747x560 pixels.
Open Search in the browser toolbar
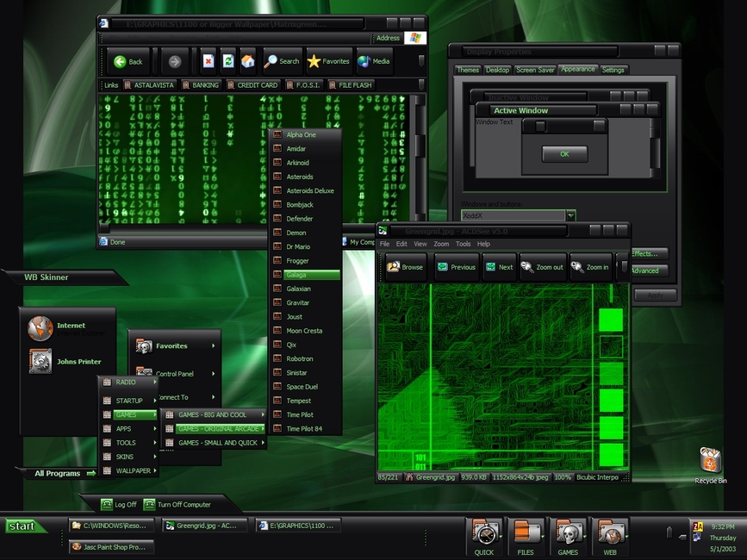coord(283,61)
